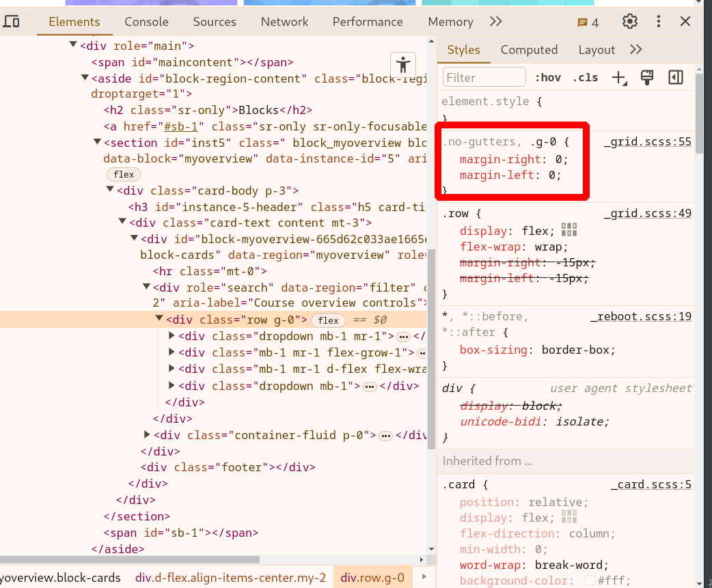The image size is (712, 588).
Task: Click ellipsis on dropdown mb-1 mr-1 node
Action: 403,337
